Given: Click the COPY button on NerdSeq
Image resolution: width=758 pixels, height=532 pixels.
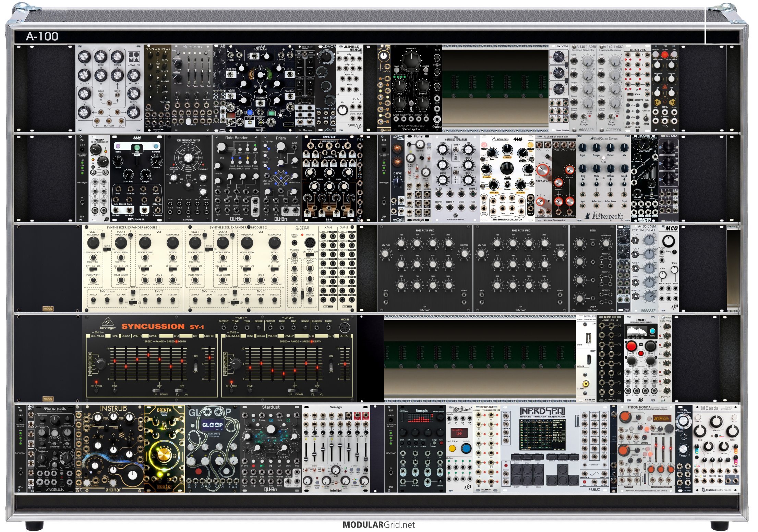Looking at the screenshot, I should [527, 457].
